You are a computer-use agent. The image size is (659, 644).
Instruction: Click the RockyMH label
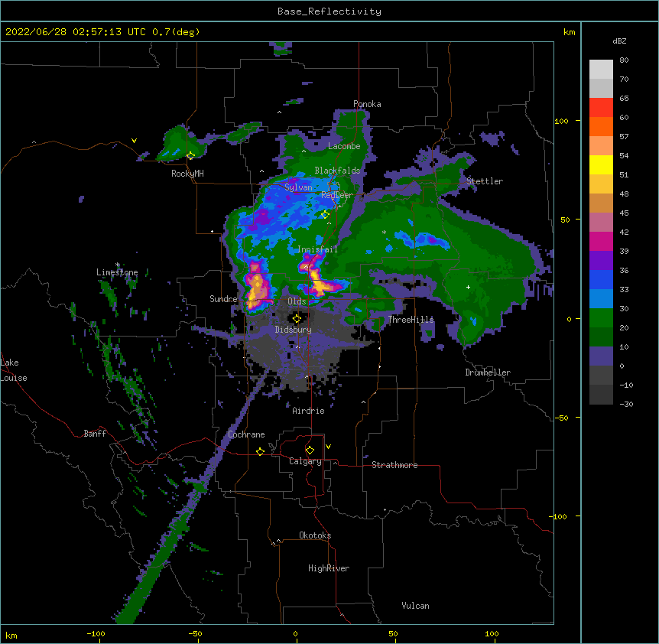click(187, 174)
